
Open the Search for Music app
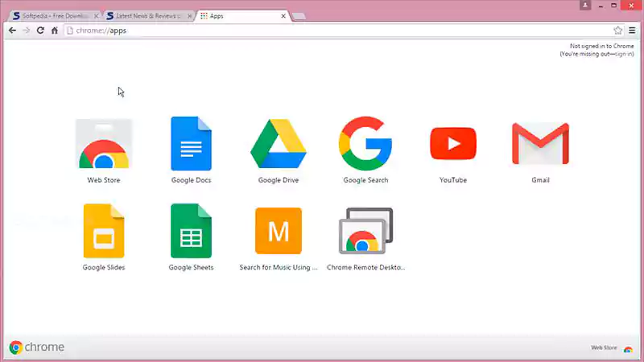pos(279,231)
